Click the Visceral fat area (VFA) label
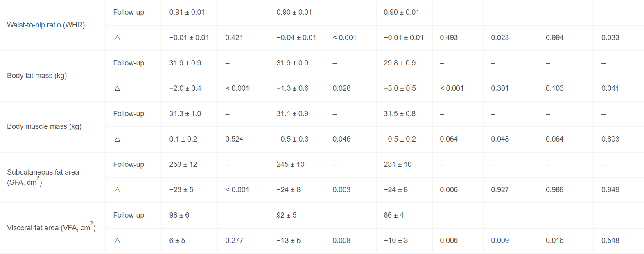Viewport: 644px width, 254px height. click(51, 227)
